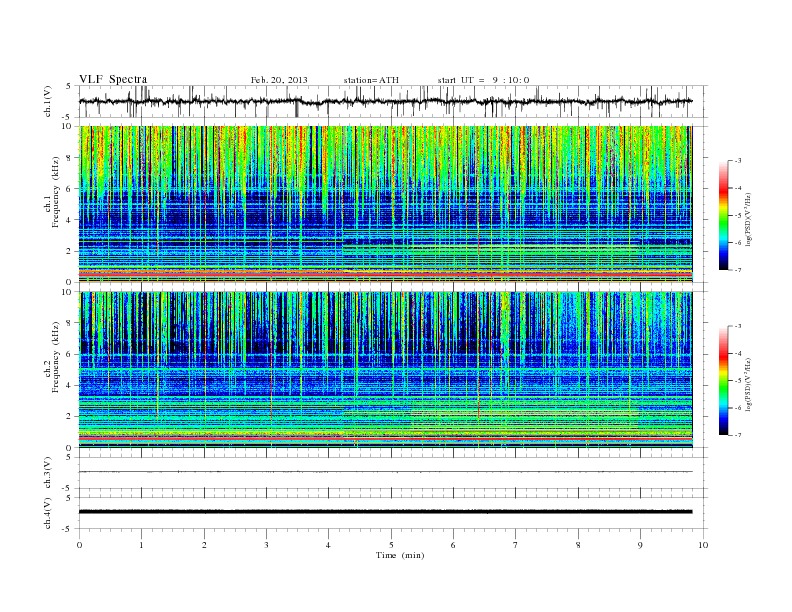The image size is (792, 612).
Task: Click the ch.4(V) axis label
Action: (x=47, y=513)
